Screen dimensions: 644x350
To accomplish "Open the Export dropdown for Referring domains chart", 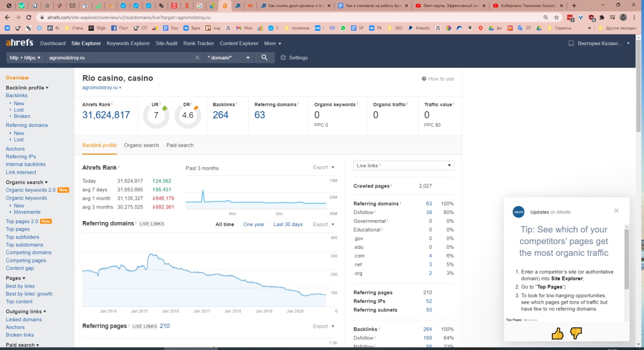I will [324, 224].
